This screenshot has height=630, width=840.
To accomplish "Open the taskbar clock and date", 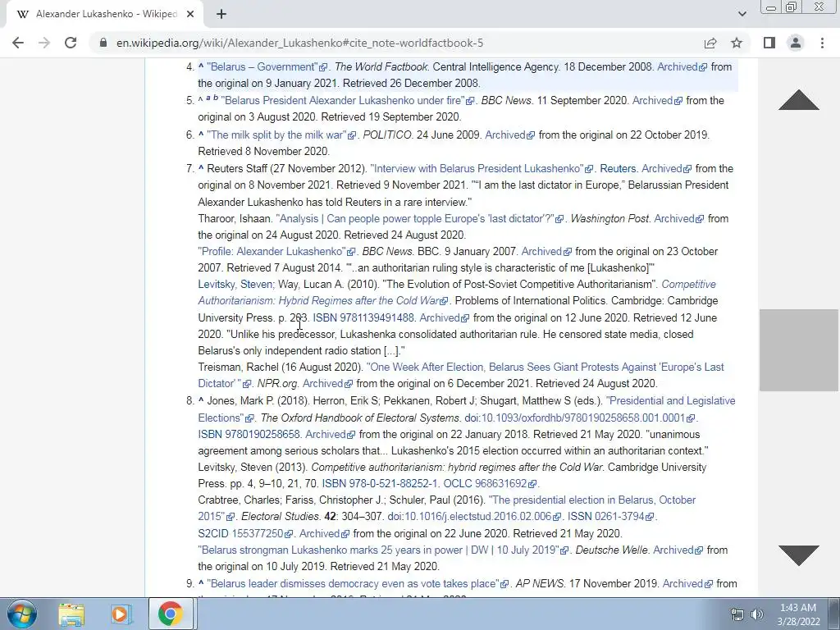I will [x=798, y=614].
